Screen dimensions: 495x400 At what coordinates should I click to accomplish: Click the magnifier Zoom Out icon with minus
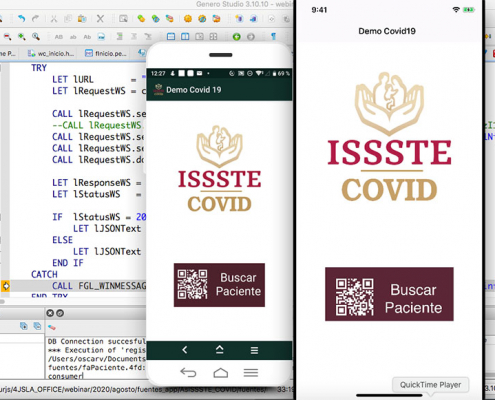pyautogui.click(x=7, y=36)
